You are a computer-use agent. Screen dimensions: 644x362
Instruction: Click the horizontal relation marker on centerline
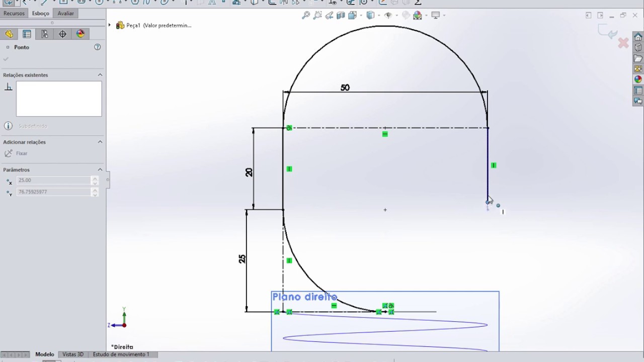tap(385, 134)
